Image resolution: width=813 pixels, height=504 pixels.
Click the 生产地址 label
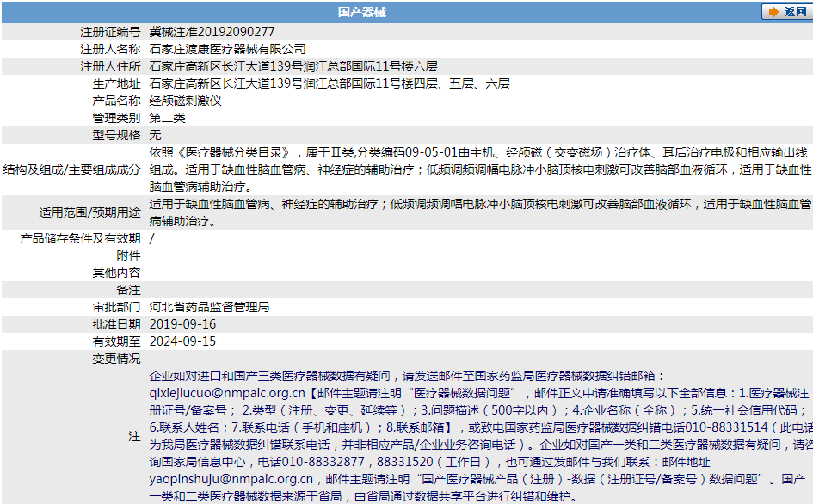116,83
